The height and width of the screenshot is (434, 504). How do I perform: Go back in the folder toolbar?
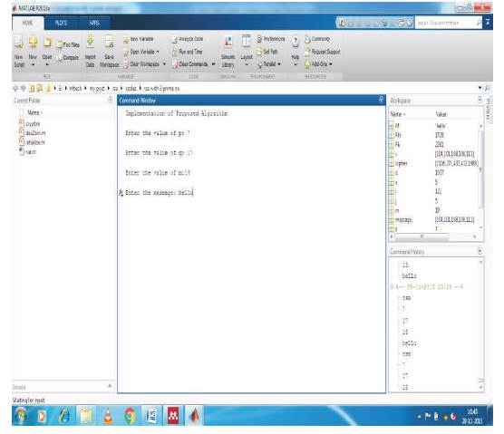click(x=15, y=88)
